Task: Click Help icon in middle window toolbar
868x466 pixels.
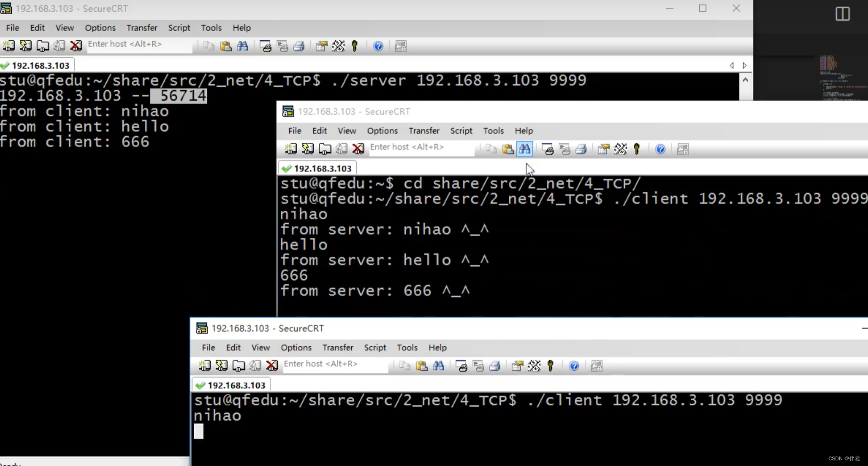Action: (660, 149)
